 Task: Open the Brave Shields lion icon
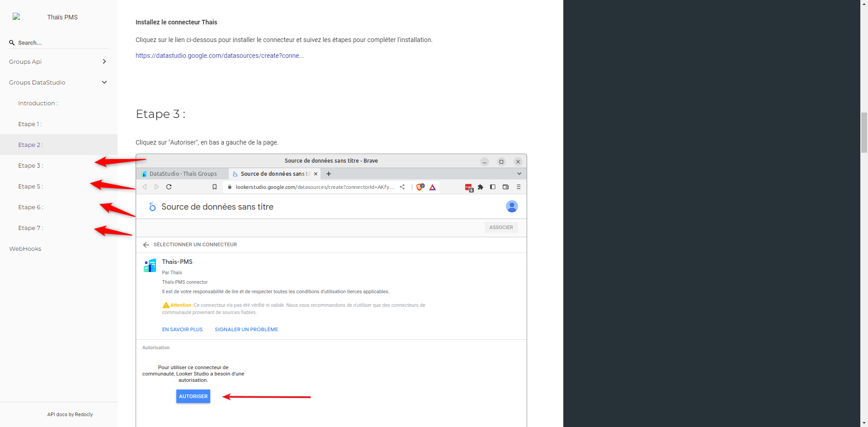click(x=420, y=187)
